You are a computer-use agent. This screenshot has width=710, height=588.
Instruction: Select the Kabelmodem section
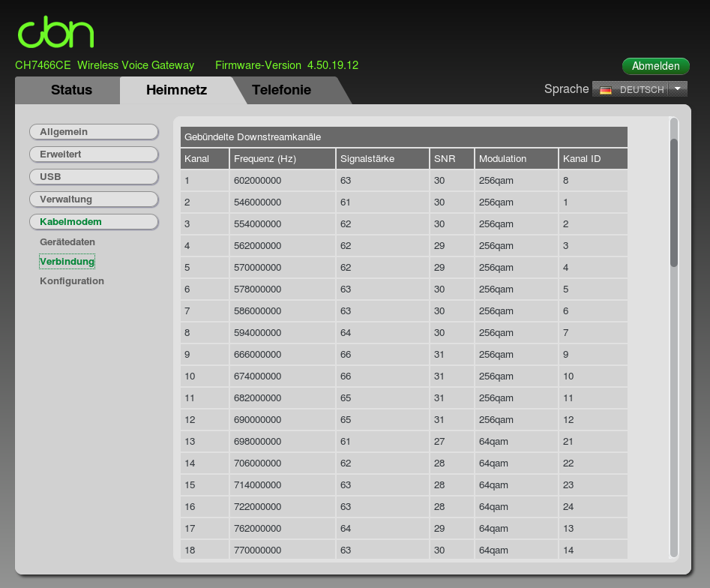94,221
